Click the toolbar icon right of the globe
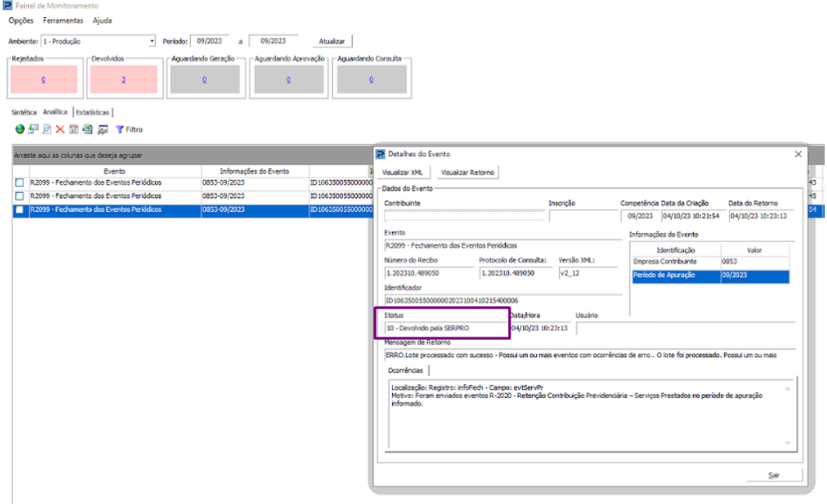The width and height of the screenshot is (827, 504). [34, 129]
